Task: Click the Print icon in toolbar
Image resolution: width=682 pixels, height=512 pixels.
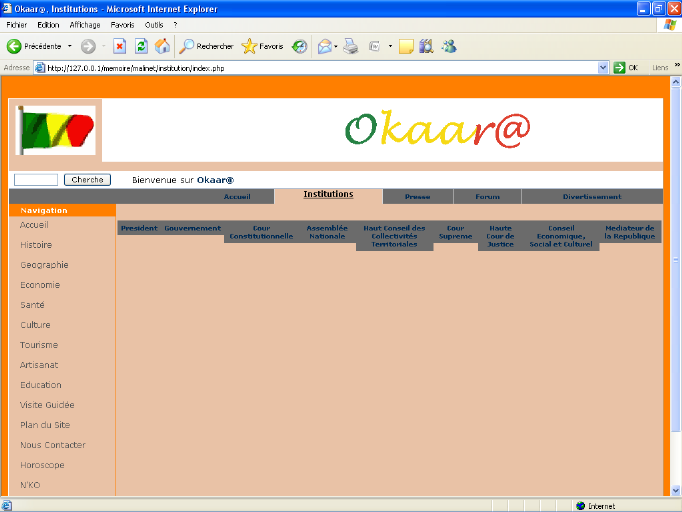Action: coord(351,46)
